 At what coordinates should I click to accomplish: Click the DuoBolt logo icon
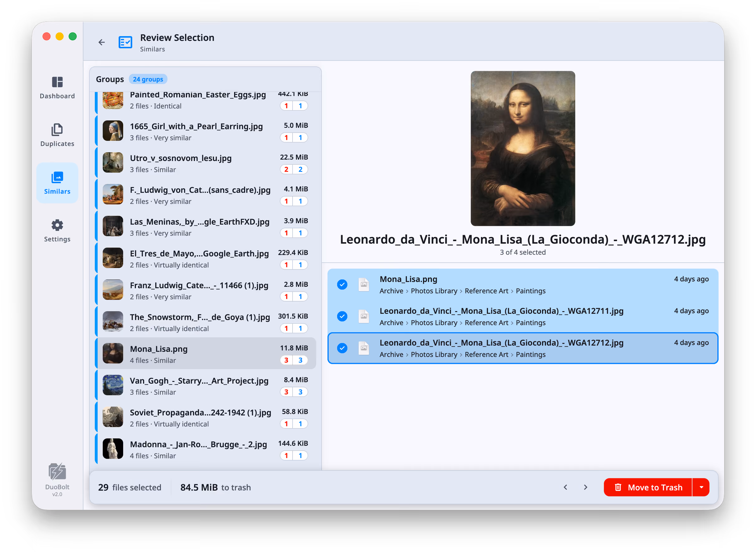click(57, 471)
